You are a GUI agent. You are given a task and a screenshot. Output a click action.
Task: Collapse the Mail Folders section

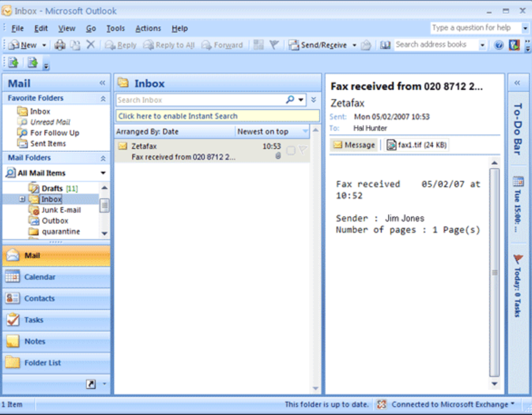tap(103, 158)
